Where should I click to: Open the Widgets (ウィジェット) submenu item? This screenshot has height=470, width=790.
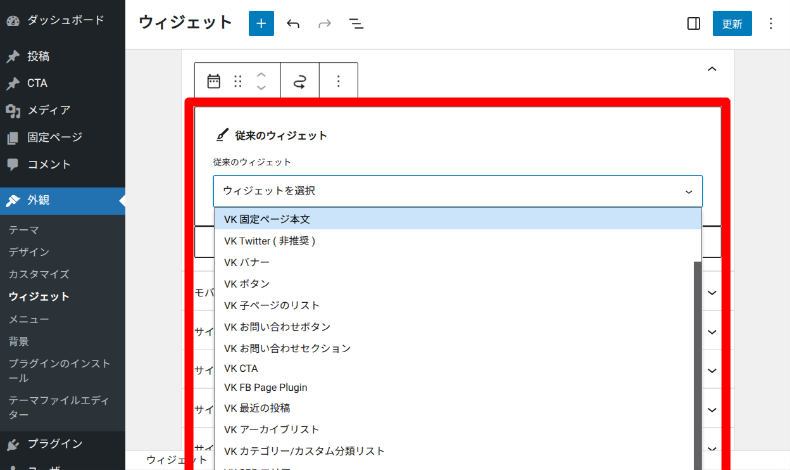click(x=39, y=297)
